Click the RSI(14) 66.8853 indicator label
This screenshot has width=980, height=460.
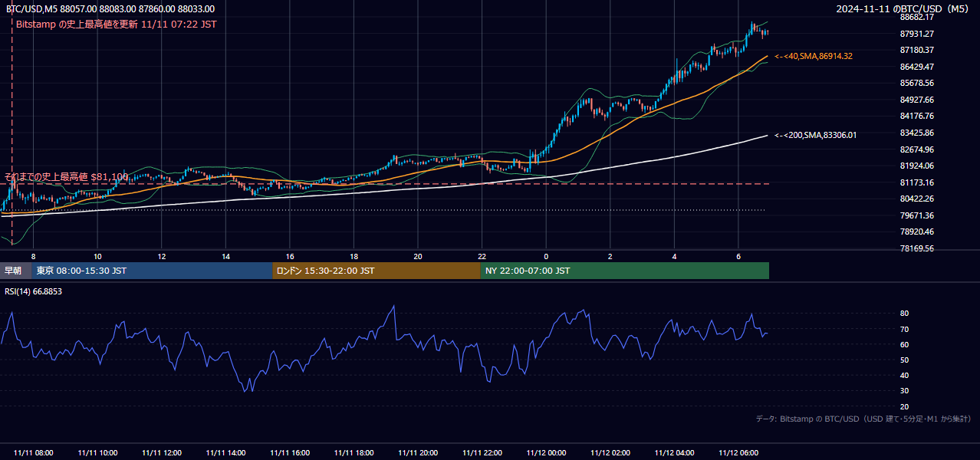click(34, 291)
